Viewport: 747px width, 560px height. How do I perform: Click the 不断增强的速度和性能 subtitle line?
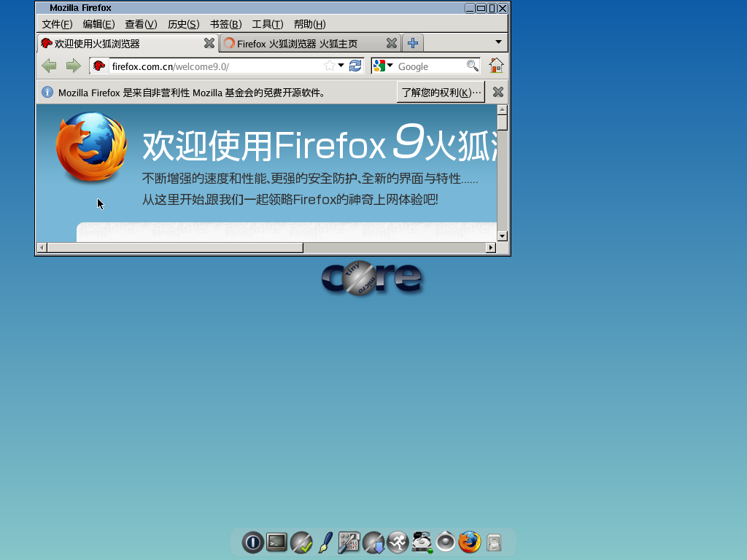tap(309, 179)
